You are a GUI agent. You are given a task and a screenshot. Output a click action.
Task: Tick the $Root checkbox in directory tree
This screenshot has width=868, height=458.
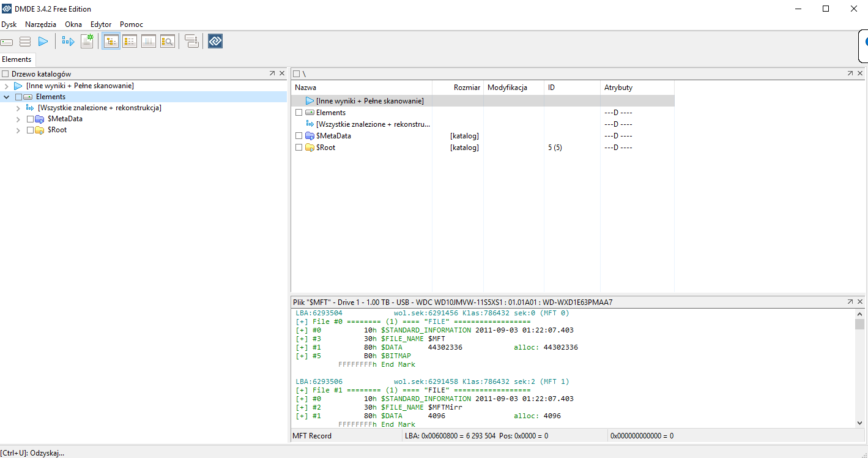(x=30, y=130)
